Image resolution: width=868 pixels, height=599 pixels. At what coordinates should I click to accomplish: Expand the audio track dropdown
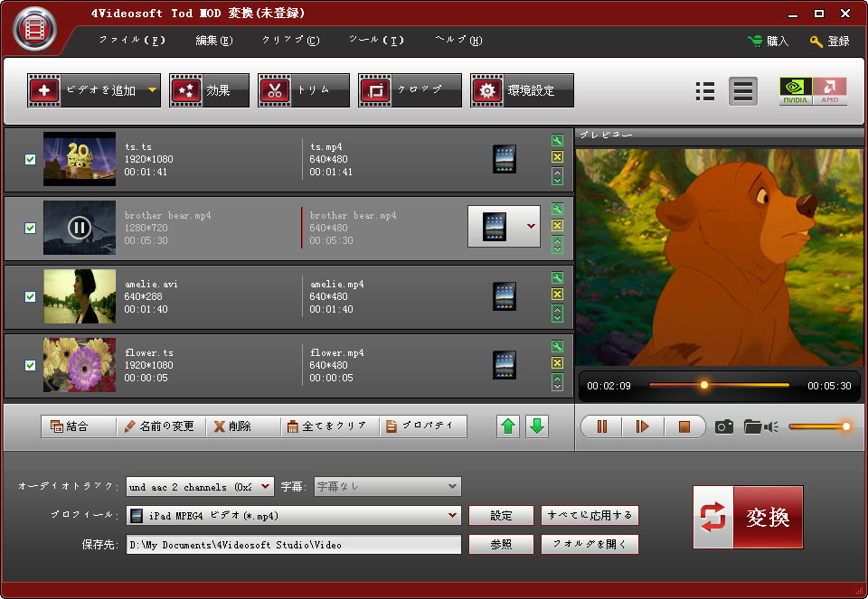266,487
